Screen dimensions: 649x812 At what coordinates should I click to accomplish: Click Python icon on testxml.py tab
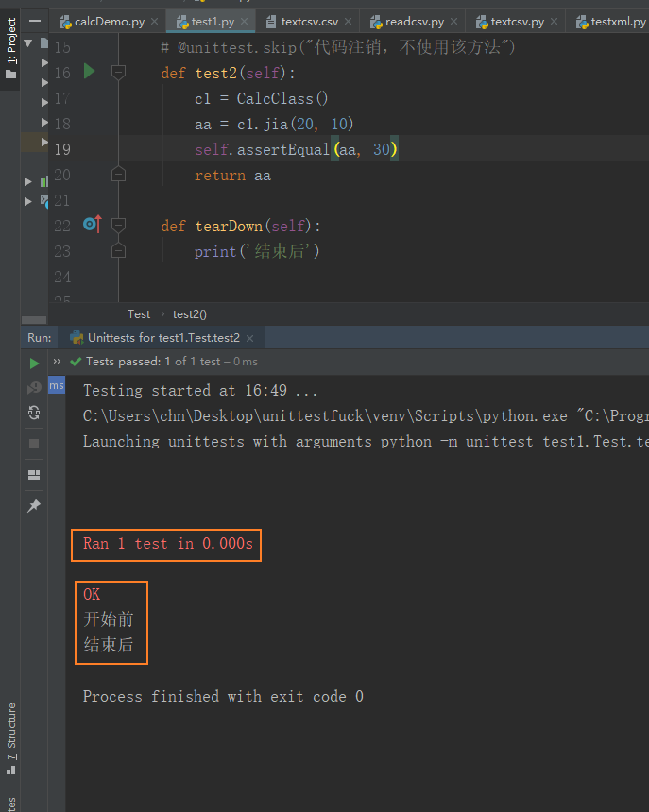[582, 22]
